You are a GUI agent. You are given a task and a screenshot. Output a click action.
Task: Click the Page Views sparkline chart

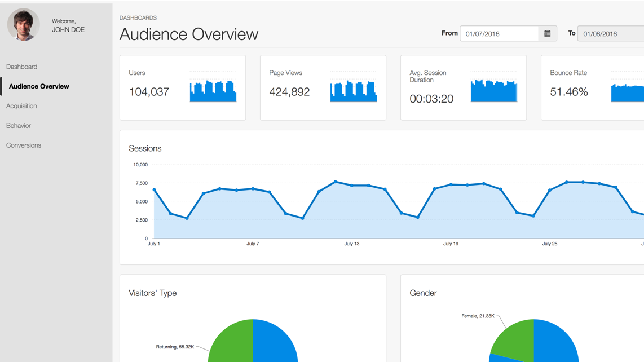pos(354,91)
